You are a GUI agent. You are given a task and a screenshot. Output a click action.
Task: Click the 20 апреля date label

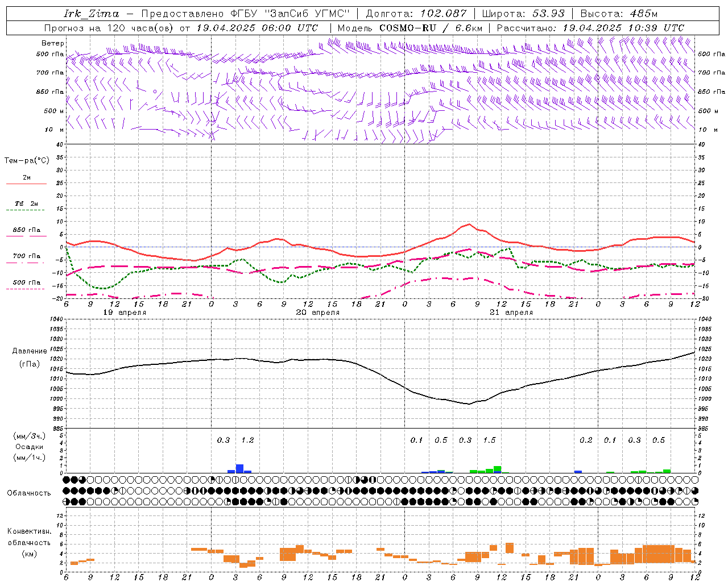(x=318, y=313)
